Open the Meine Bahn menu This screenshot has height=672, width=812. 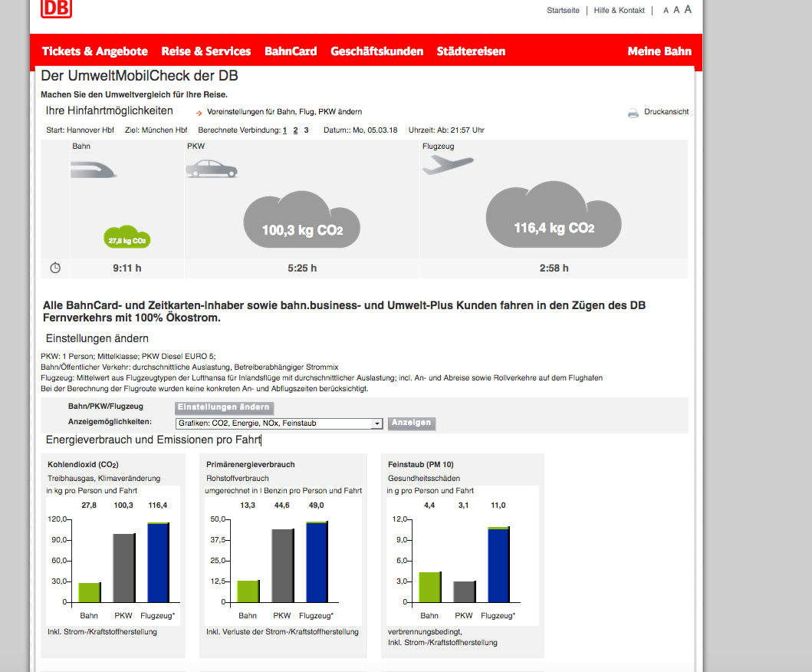pos(659,51)
